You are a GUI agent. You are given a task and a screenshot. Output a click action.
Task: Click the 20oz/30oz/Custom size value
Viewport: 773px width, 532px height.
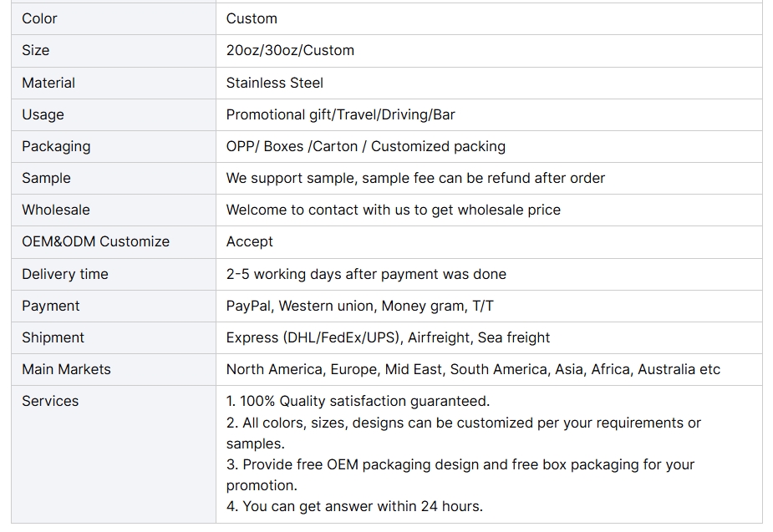pyautogui.click(x=290, y=50)
